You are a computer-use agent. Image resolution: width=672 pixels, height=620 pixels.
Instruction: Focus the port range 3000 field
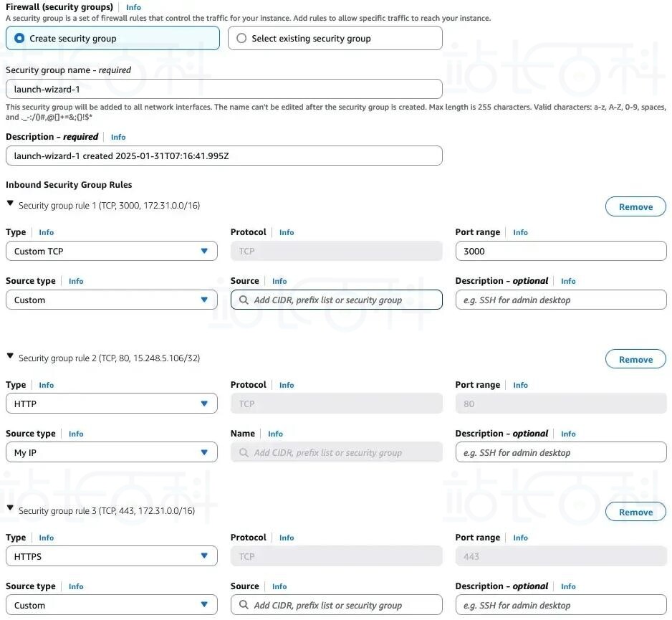pos(561,252)
